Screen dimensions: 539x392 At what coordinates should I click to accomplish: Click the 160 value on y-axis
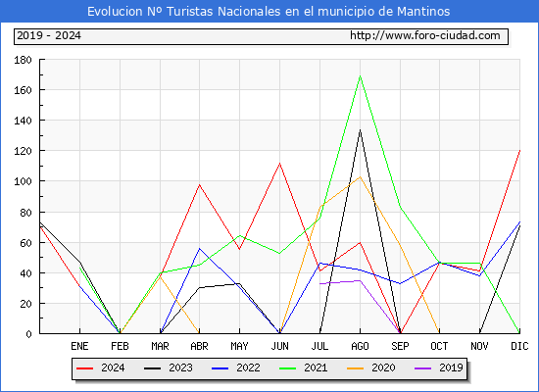coord(23,90)
